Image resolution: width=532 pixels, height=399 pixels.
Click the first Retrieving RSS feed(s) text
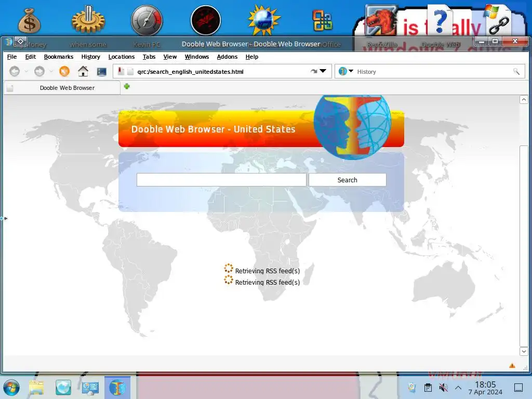[x=268, y=271]
